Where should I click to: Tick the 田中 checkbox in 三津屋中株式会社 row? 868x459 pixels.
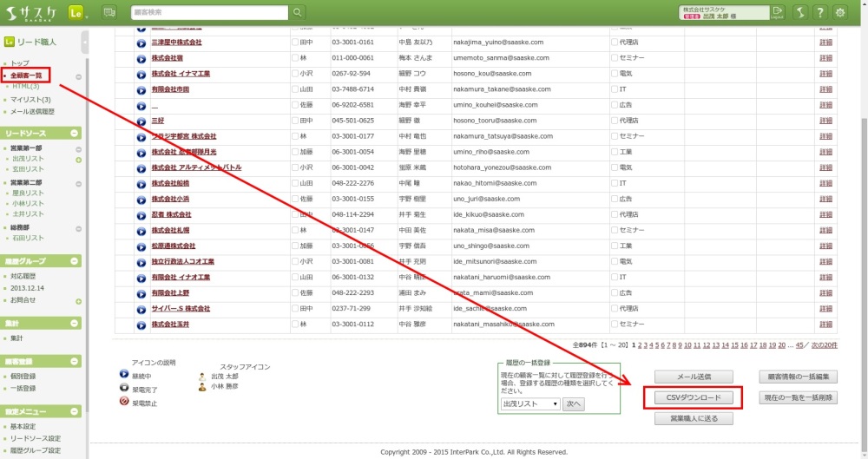[x=295, y=42]
